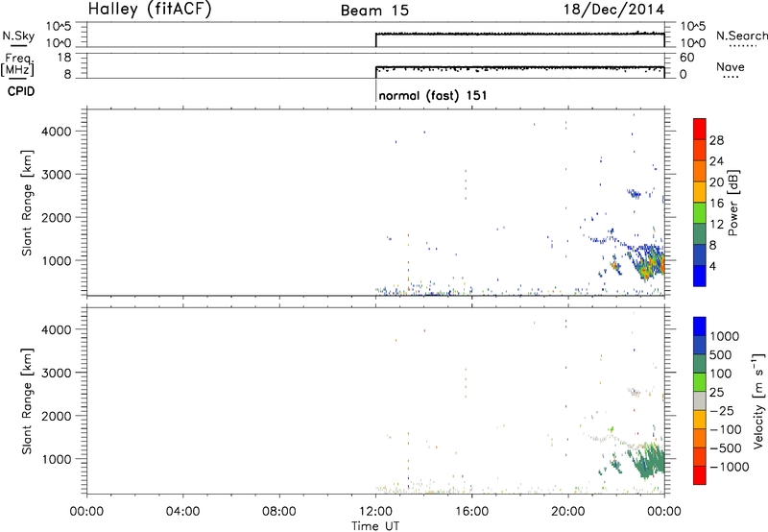This screenshot has width=768, height=532.
Task: Pick the bright blue bottom power colorbar segment
Action: (700, 277)
